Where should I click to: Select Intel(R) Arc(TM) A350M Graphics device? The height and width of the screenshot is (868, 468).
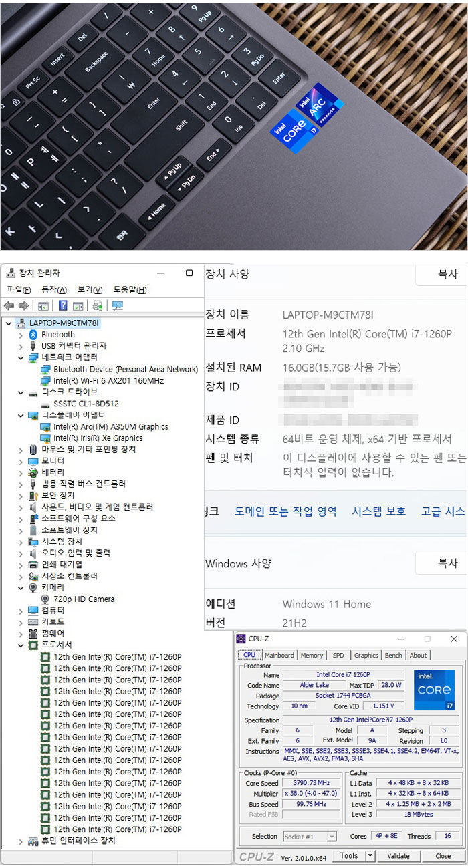tap(111, 426)
